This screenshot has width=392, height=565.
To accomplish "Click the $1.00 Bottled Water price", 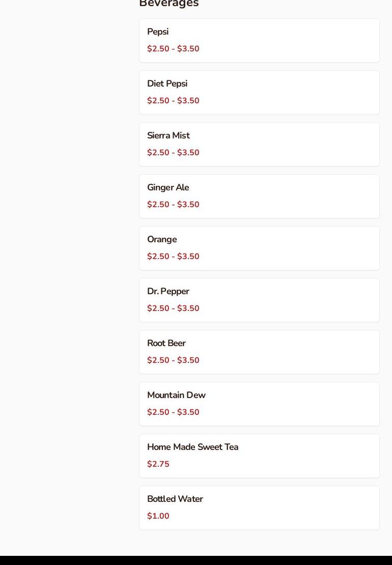I will click(158, 516).
